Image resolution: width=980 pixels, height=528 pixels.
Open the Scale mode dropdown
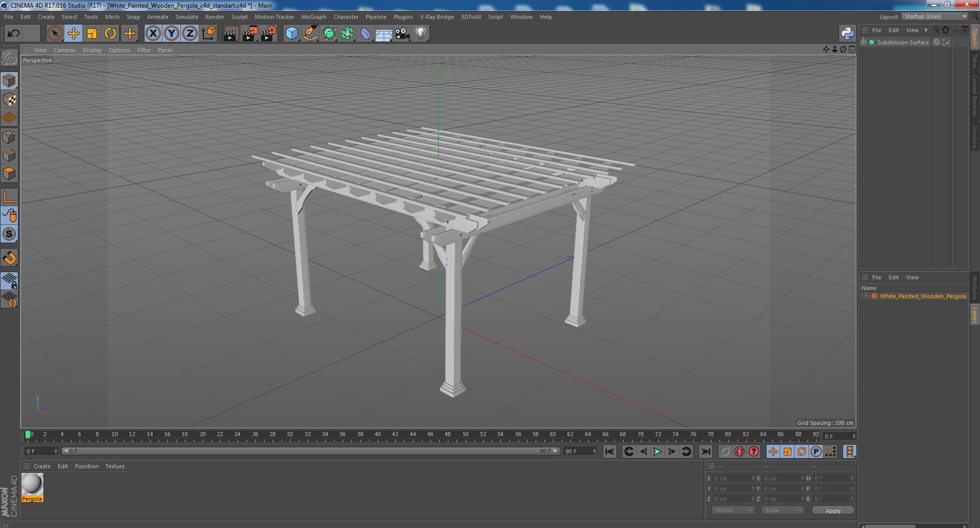tap(782, 510)
